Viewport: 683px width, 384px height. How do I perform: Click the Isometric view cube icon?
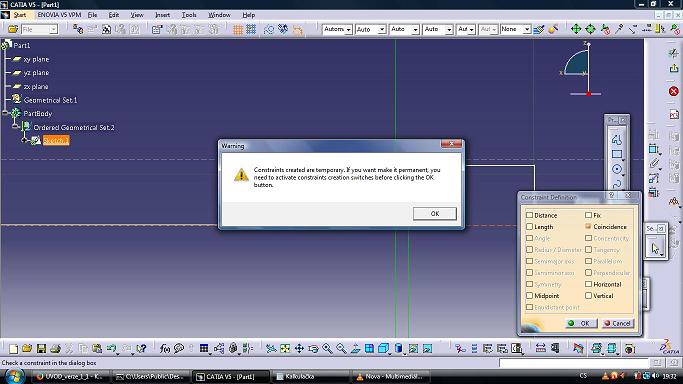(x=383, y=348)
